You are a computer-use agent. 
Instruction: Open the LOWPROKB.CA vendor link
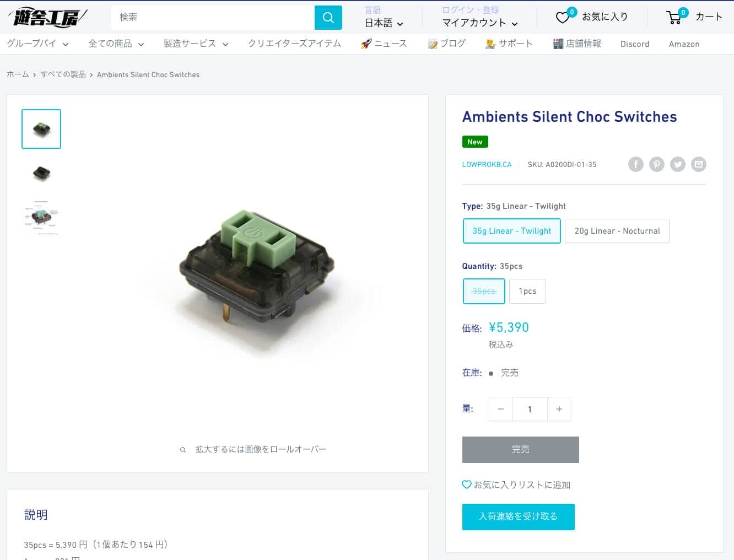pyautogui.click(x=487, y=164)
